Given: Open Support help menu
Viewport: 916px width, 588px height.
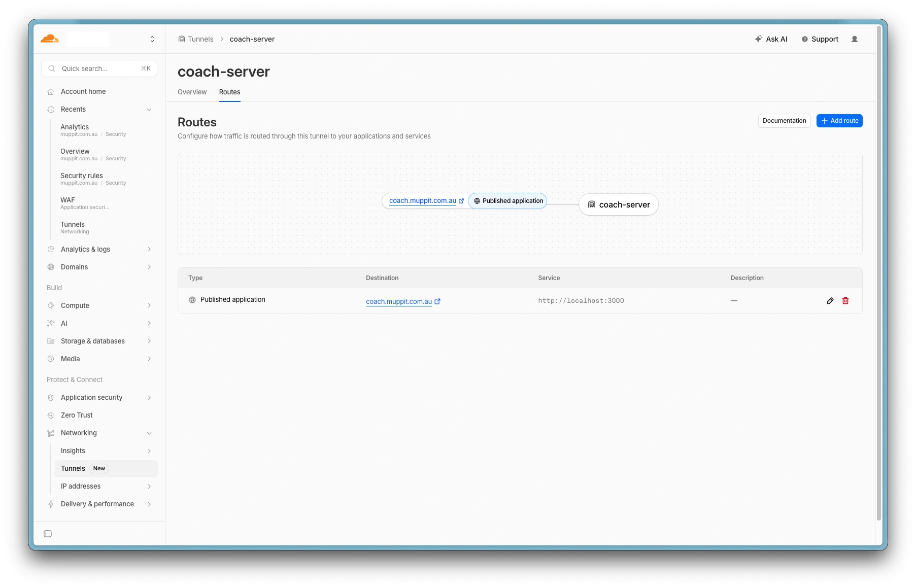Looking at the screenshot, I should tap(820, 39).
